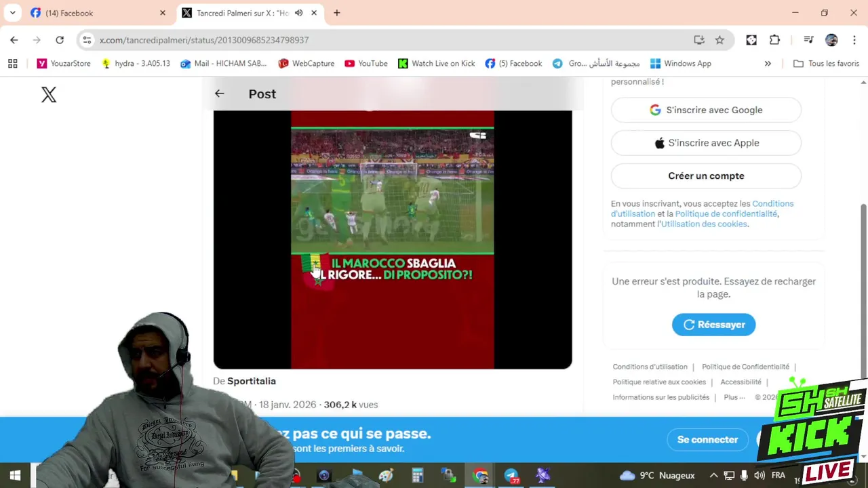Open the Utilisation des cookies link
Image resolution: width=868 pixels, height=488 pixels.
pos(704,224)
